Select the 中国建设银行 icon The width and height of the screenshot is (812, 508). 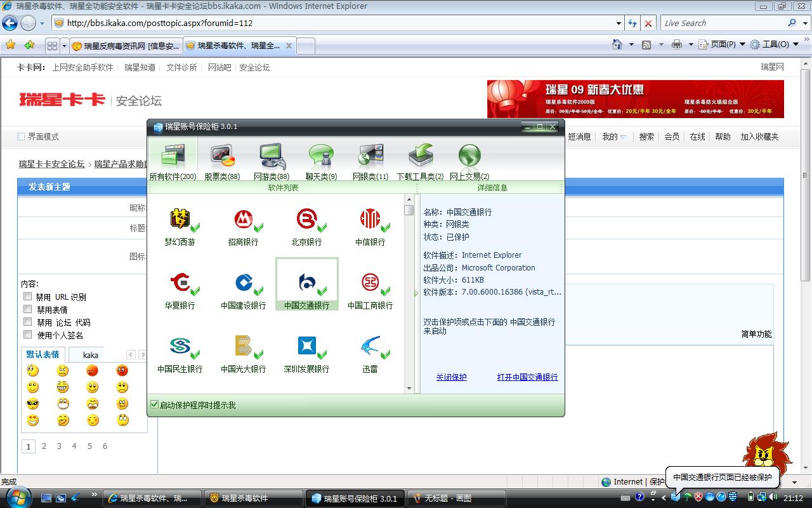click(244, 290)
